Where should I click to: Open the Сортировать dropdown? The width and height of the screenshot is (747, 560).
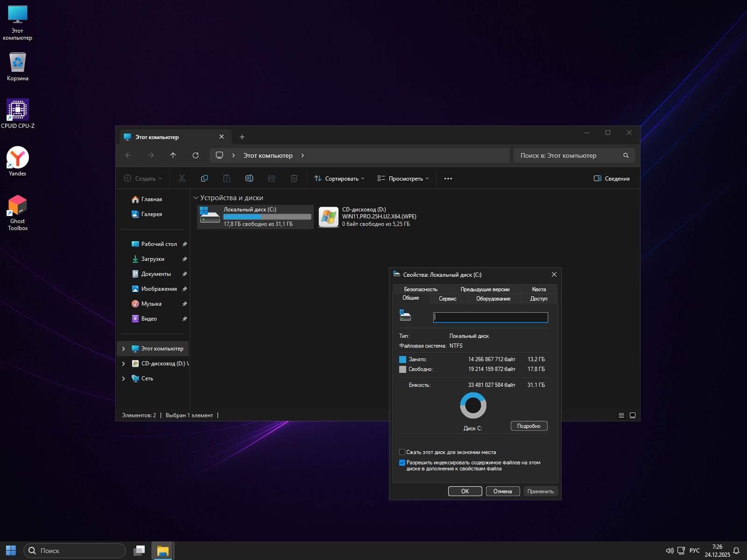pyautogui.click(x=339, y=178)
